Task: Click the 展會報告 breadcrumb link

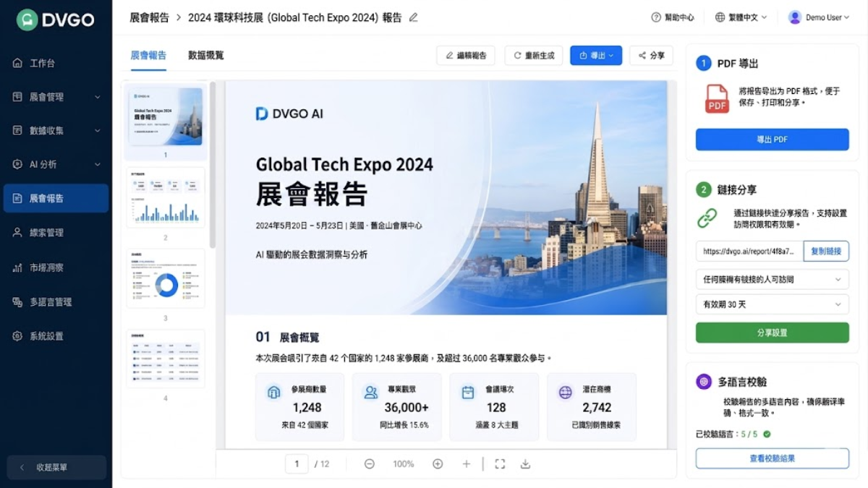Action: (x=150, y=17)
